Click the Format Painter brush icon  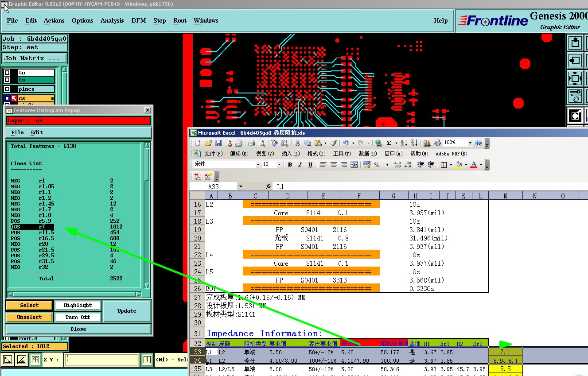[333, 143]
